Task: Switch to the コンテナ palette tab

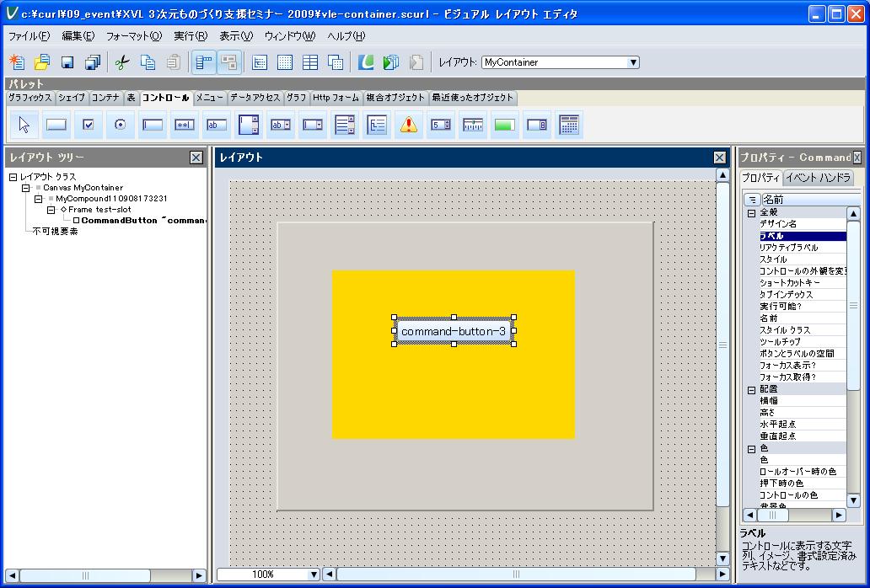Action: point(105,98)
